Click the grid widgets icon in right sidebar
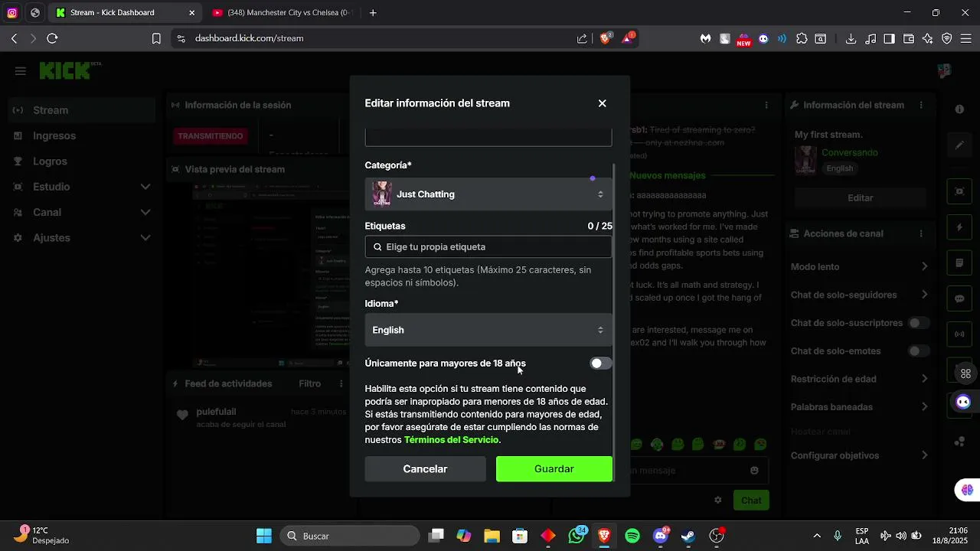Screen dimensions: 980x551 click(x=965, y=373)
